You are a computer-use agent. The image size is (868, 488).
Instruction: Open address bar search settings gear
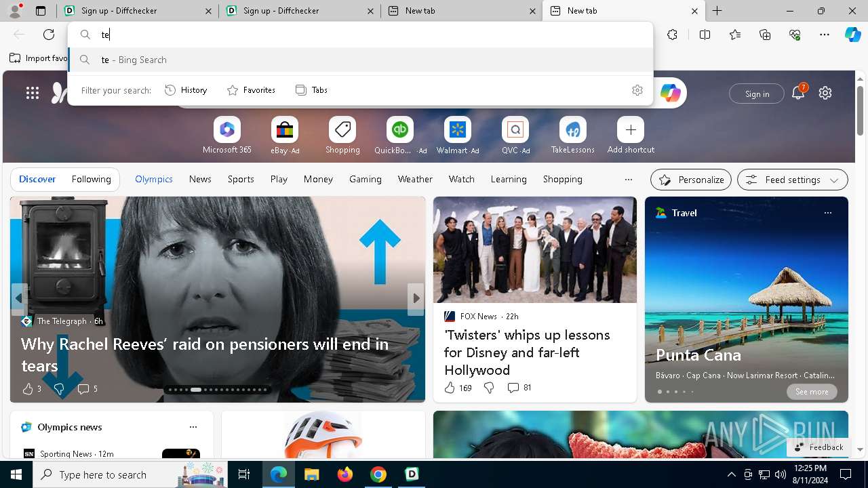pos(637,90)
